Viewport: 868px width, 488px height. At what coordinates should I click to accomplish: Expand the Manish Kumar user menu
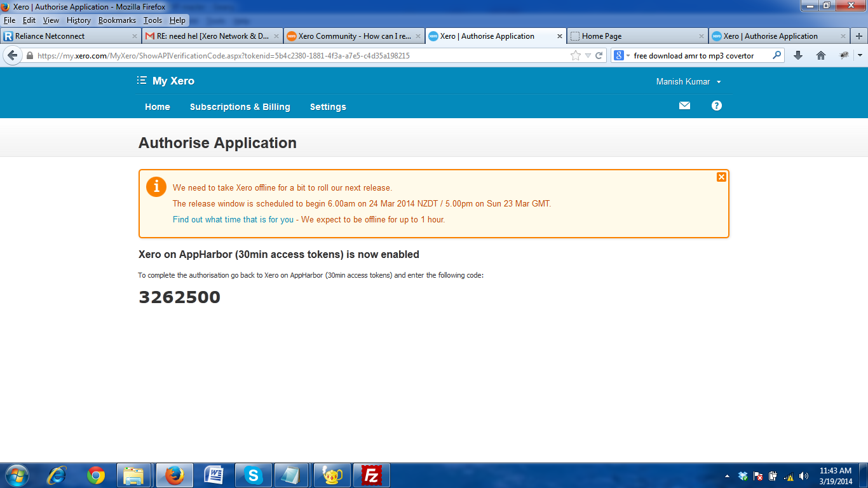click(x=689, y=81)
